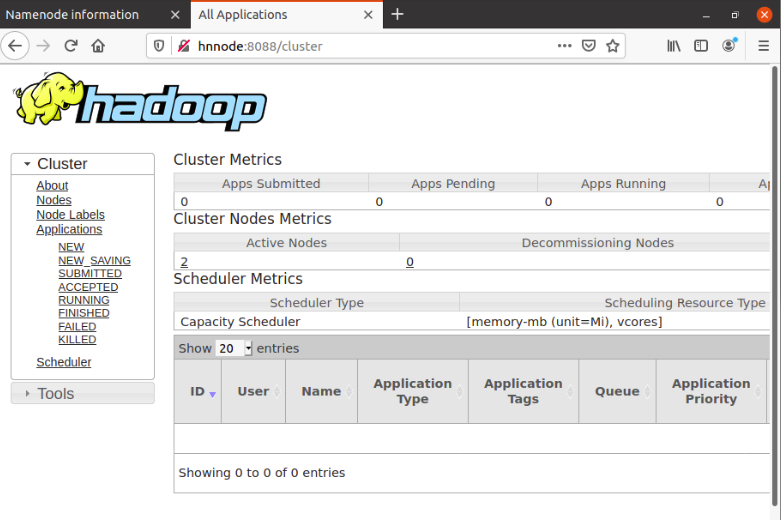Bookmark page with the star icon
This screenshot has height=520, width=781.
coord(613,46)
